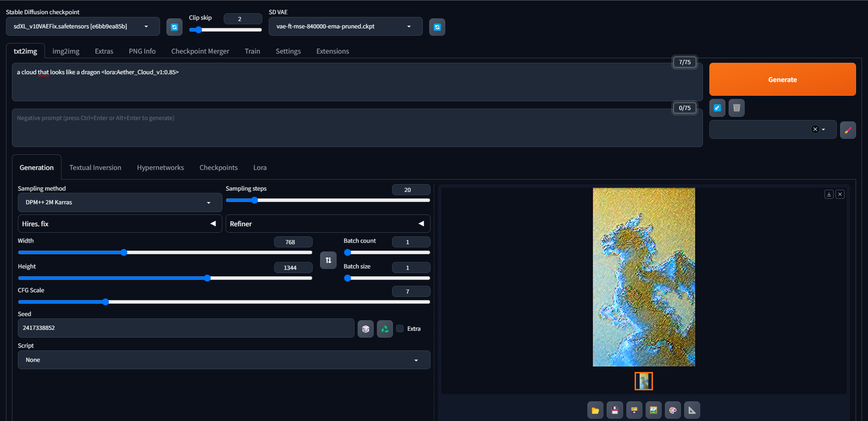The height and width of the screenshot is (421, 868).
Task: Save zip archive of images icon
Action: (634, 410)
